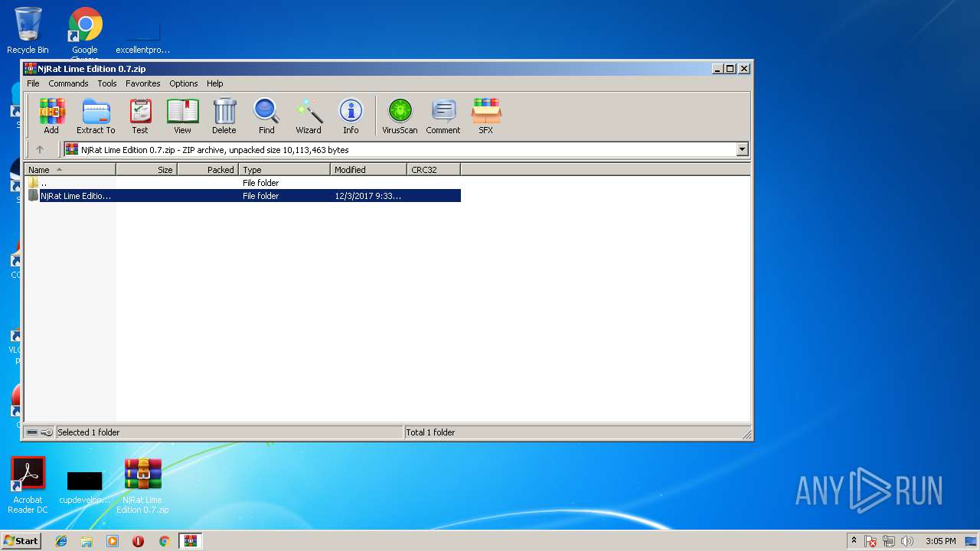Open the Help menu

[215, 83]
